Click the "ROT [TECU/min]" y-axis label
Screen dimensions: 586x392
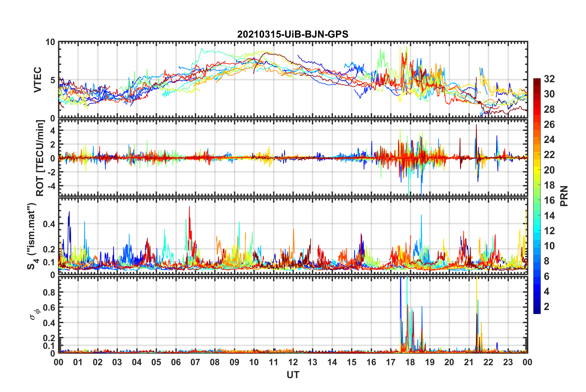click(x=40, y=158)
